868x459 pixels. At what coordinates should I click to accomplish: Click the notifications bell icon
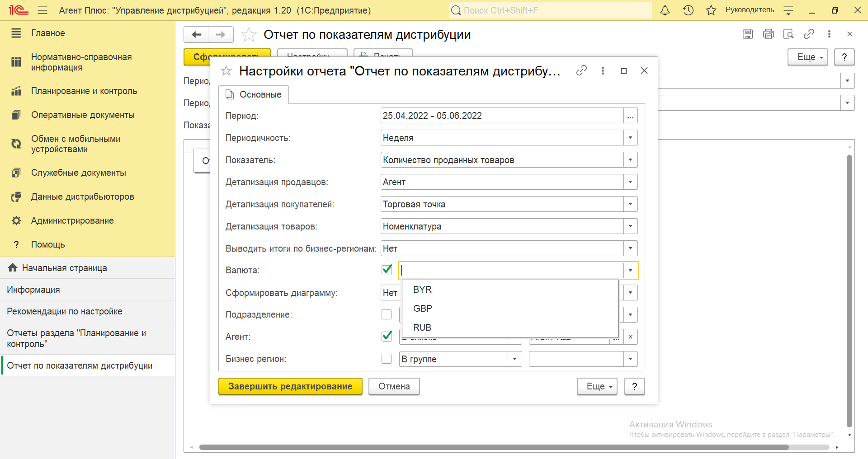[665, 10]
